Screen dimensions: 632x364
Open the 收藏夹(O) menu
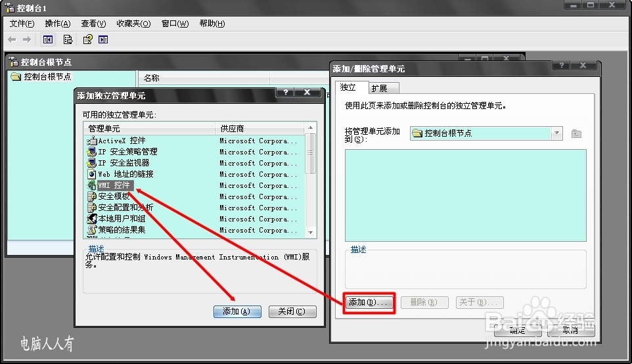click(133, 24)
